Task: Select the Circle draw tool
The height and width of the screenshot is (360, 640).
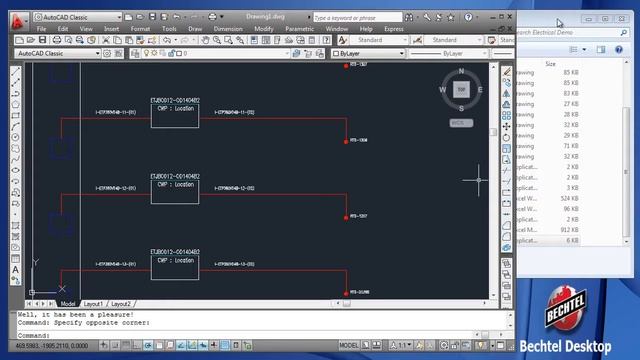Action: [16, 138]
